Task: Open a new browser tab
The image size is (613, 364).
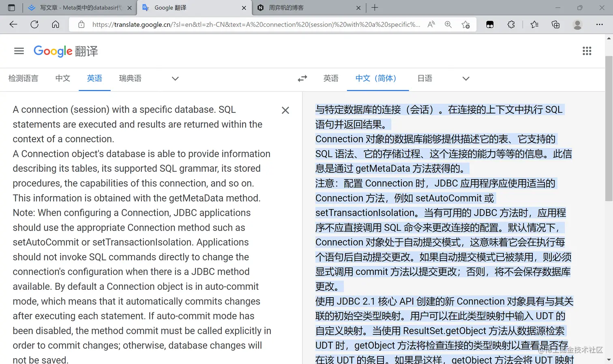Action: (x=375, y=8)
